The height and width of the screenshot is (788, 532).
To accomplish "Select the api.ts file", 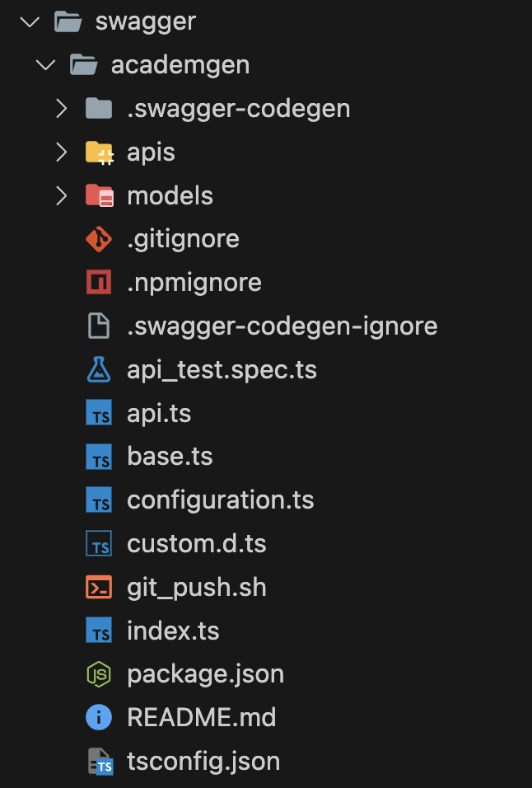I will 159,413.
